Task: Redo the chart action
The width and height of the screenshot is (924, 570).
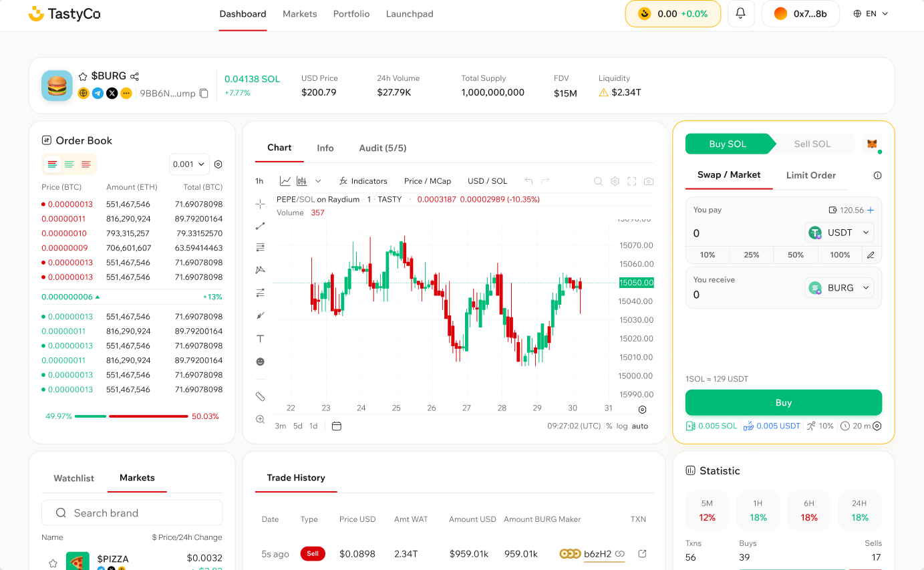Action: (545, 181)
